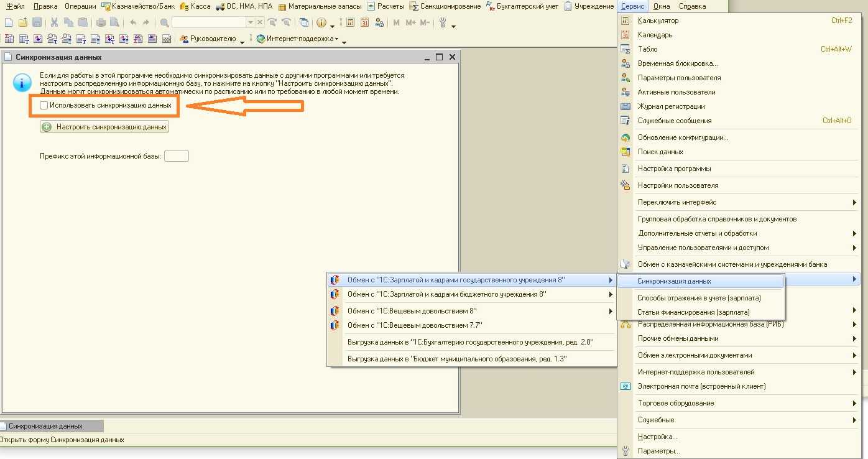Click the M- memory subtract toolbar button
Image resolution: width=868 pixels, height=459 pixels.
[x=425, y=22]
